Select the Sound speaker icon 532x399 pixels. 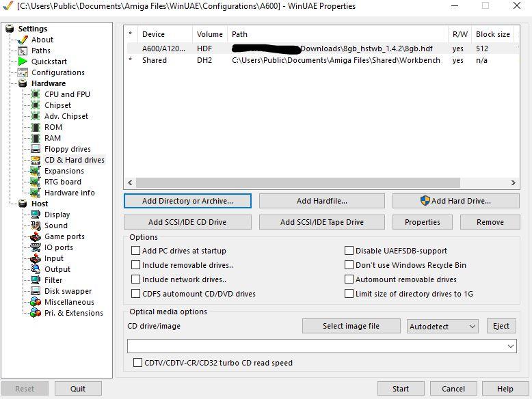coord(36,225)
